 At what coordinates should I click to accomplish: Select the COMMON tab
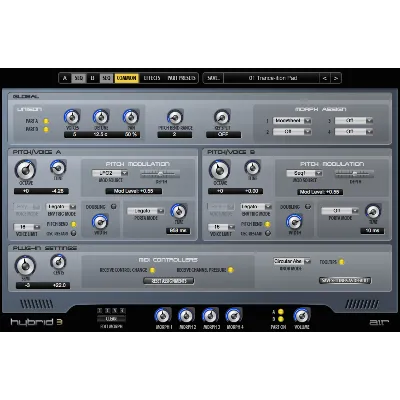coord(126,78)
